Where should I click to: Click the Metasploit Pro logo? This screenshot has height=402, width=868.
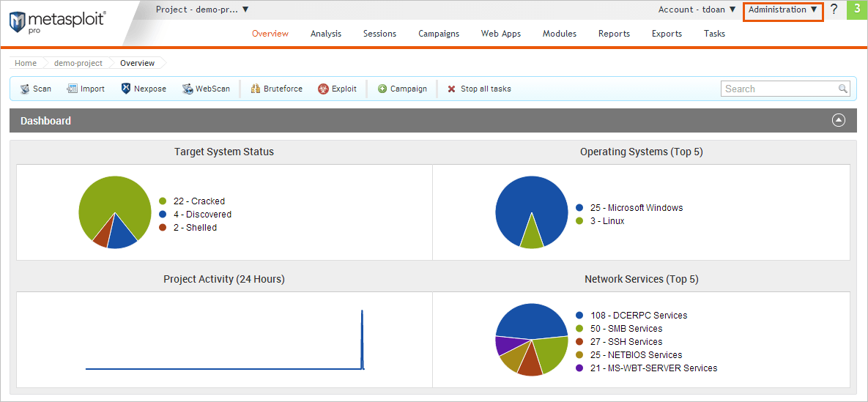pyautogui.click(x=57, y=22)
